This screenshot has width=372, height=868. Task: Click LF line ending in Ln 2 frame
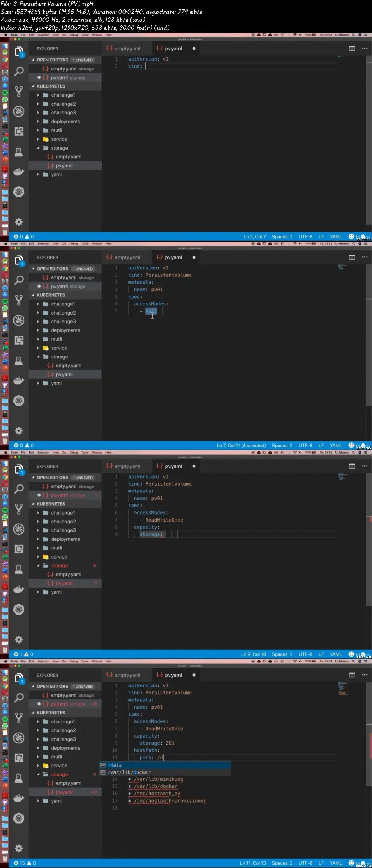click(321, 236)
